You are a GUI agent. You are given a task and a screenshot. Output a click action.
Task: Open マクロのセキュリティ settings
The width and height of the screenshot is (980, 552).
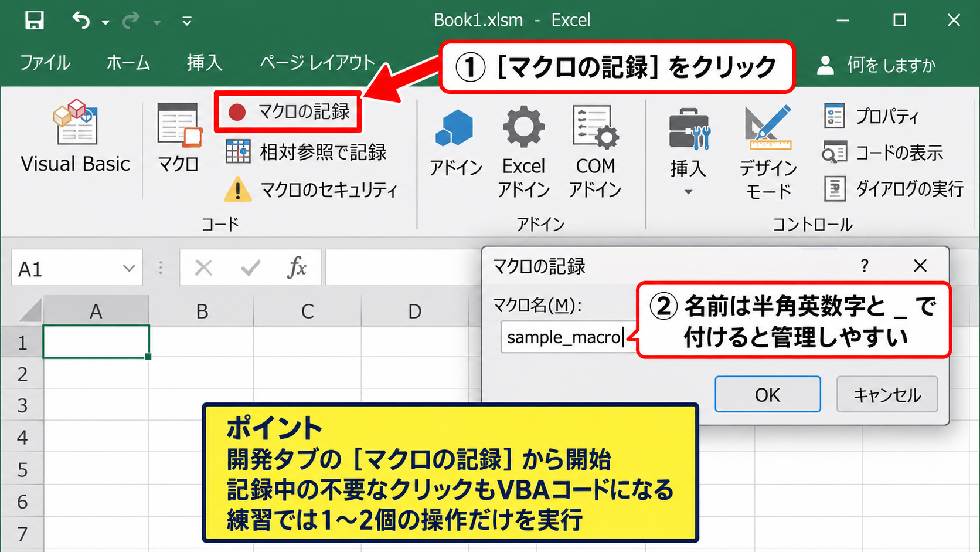click(x=311, y=189)
